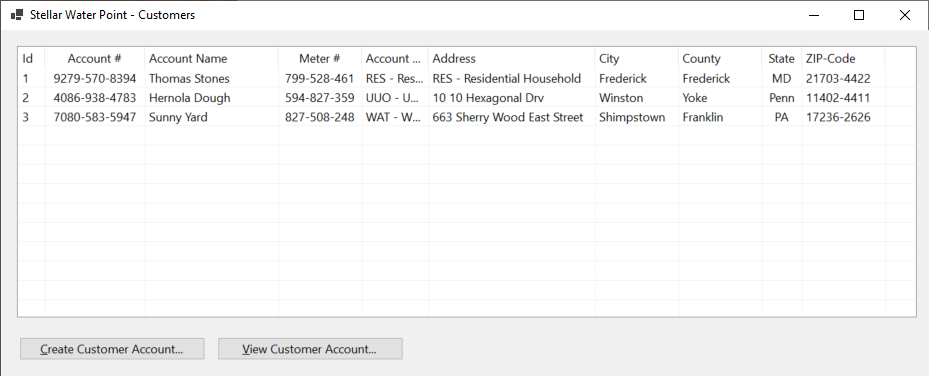This screenshot has width=929, height=376.
Task: Click the name Thomas Stones
Action: 189,78
